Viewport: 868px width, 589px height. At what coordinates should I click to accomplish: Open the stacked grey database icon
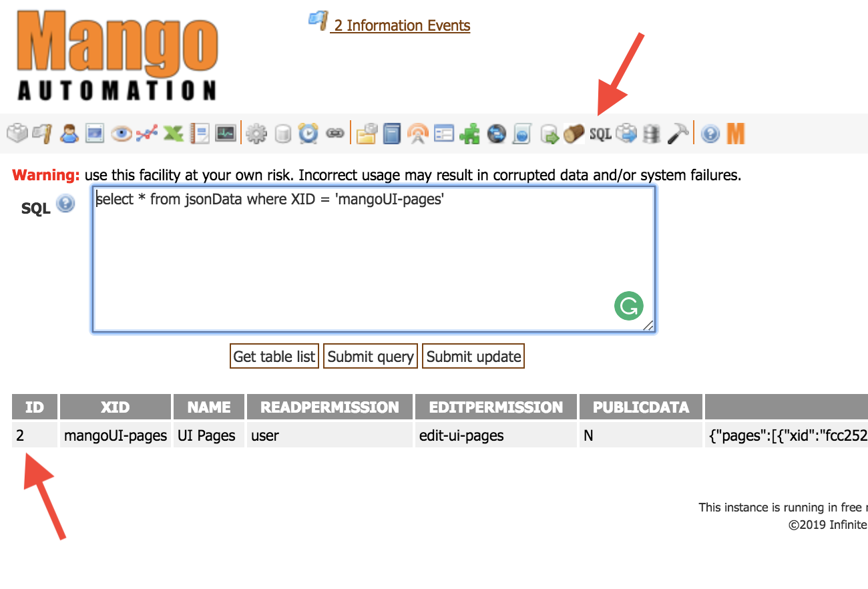(652, 134)
